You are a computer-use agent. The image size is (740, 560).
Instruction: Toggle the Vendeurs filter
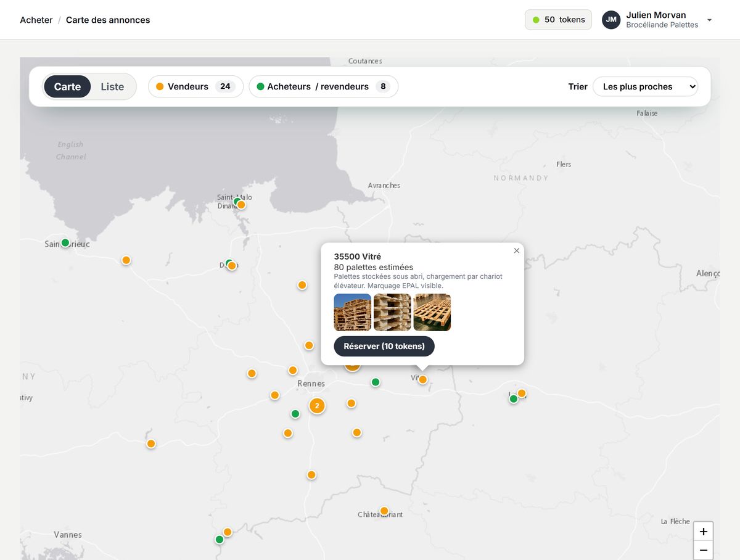pos(195,86)
